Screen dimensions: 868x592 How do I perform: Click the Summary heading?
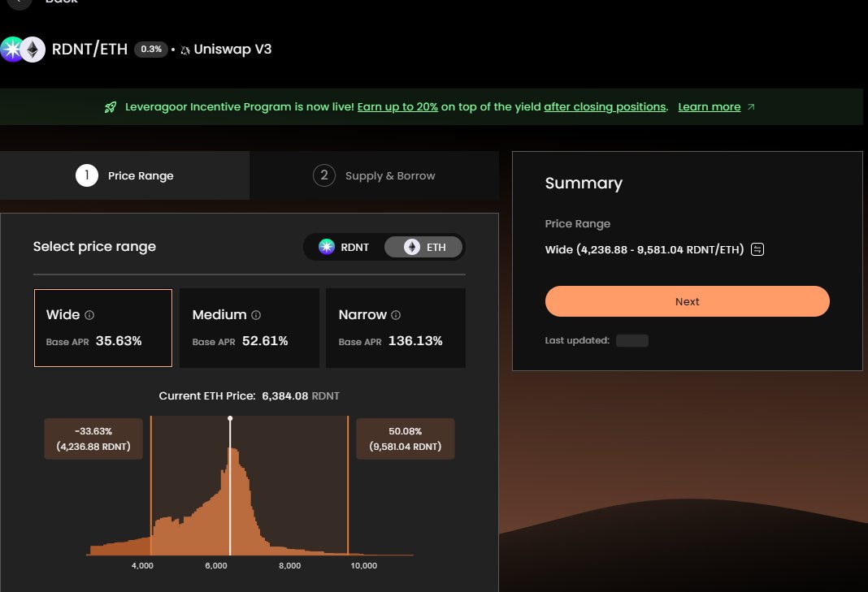coord(584,184)
